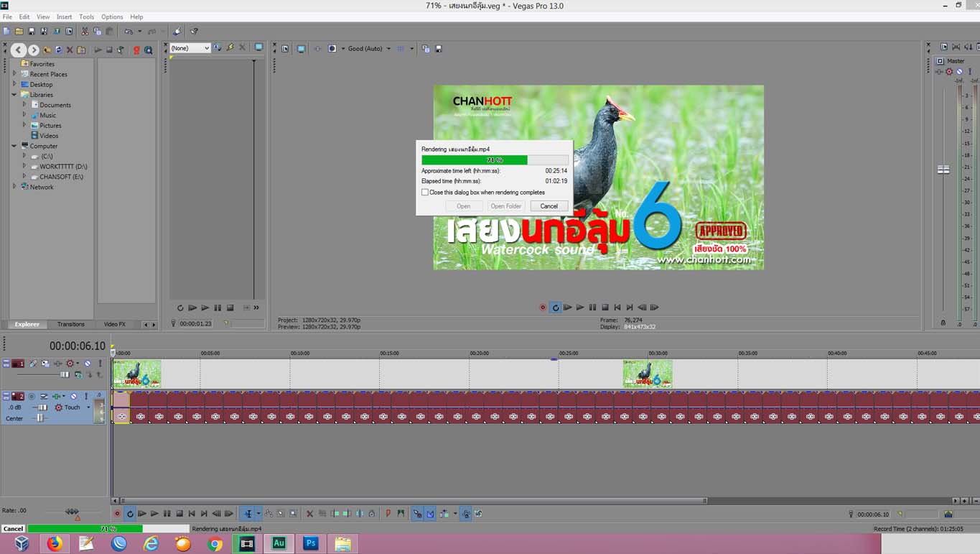Click the red X delete icon in Explorer
The height and width of the screenshot is (554, 980).
click(70, 50)
